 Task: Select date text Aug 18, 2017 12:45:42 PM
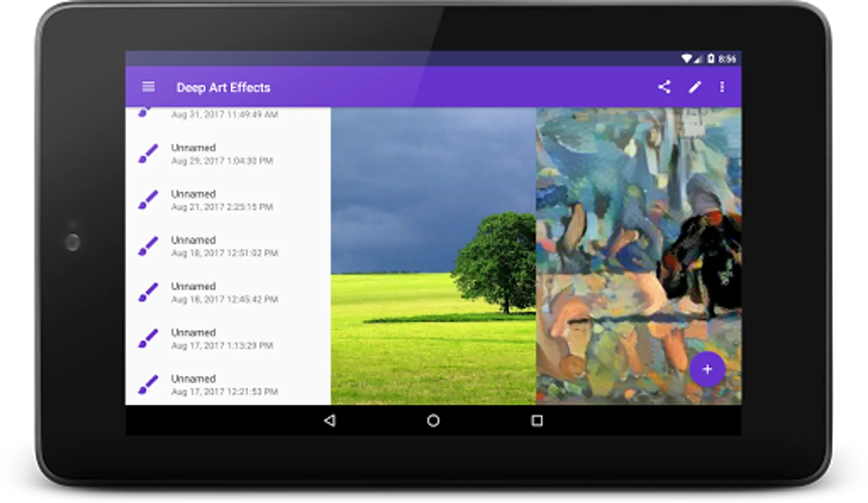(x=224, y=300)
